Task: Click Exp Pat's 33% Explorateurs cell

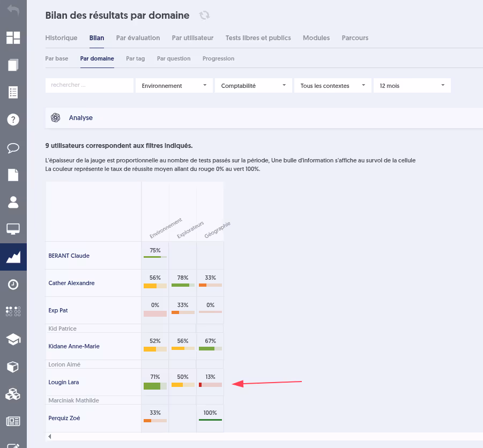Action: (183, 310)
